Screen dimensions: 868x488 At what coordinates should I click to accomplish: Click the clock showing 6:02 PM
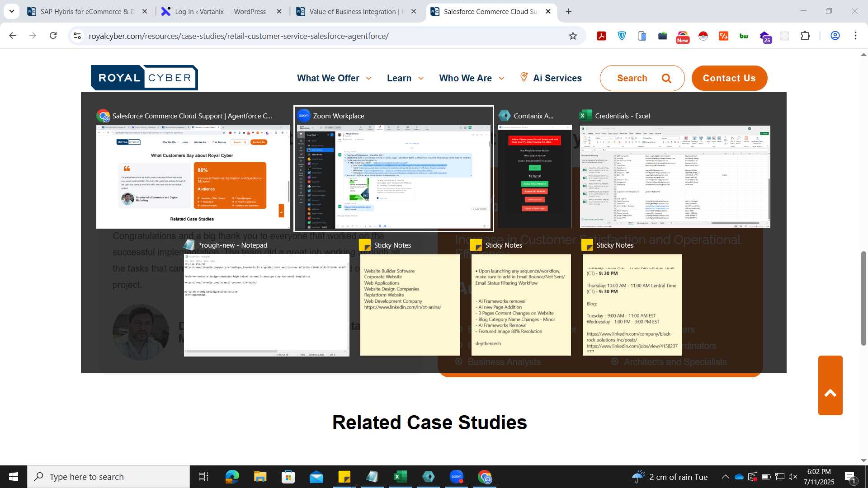(819, 477)
